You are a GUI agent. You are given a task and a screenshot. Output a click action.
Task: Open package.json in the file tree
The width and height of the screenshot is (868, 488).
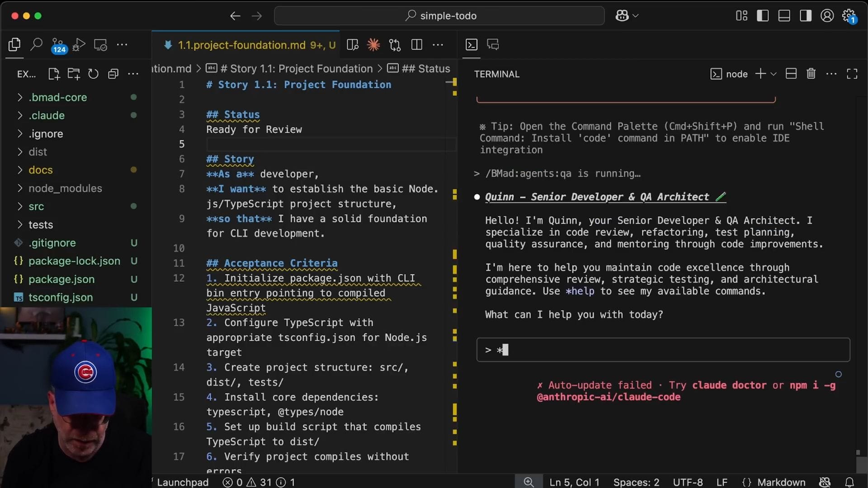[61, 279]
